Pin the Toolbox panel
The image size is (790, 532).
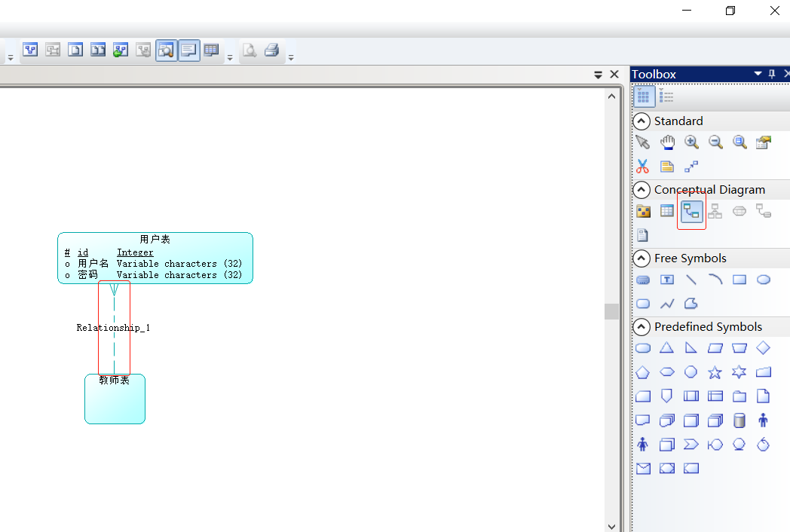(x=772, y=74)
